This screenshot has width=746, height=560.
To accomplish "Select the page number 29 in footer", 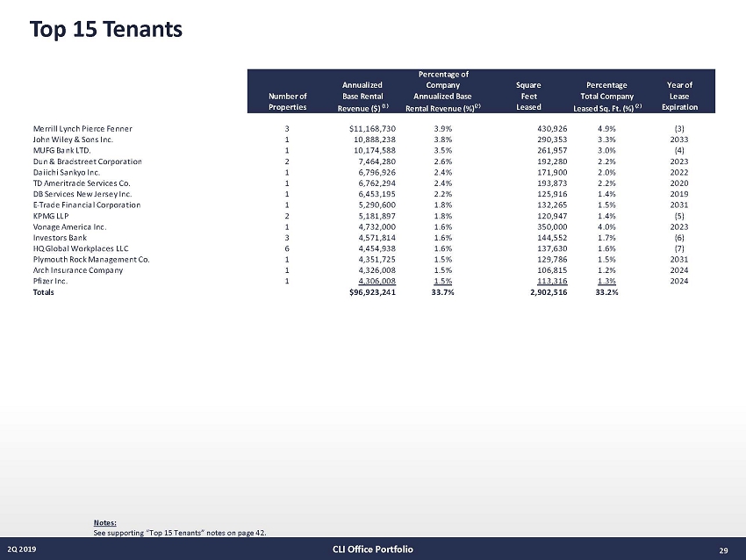I will [x=723, y=550].
